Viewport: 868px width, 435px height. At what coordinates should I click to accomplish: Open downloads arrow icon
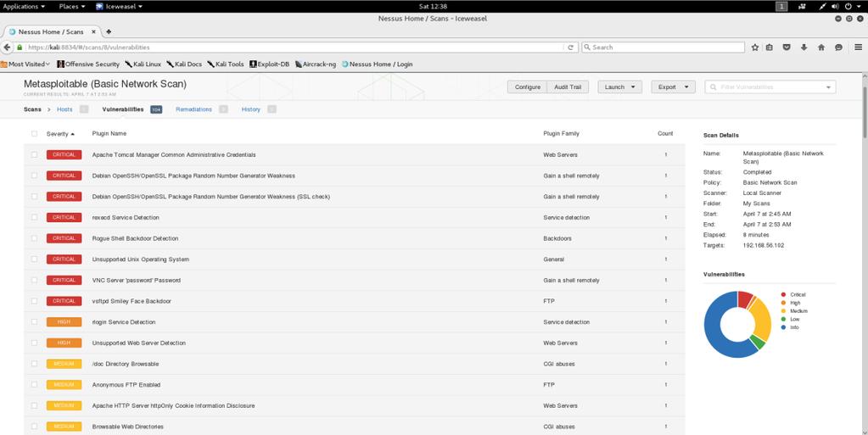pyautogui.click(x=804, y=47)
